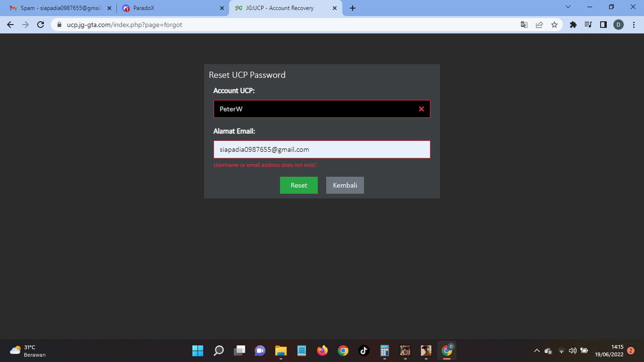Screen dimensions: 644x362
Task: Focus the Alamat Email input field
Action: [x=322, y=149]
